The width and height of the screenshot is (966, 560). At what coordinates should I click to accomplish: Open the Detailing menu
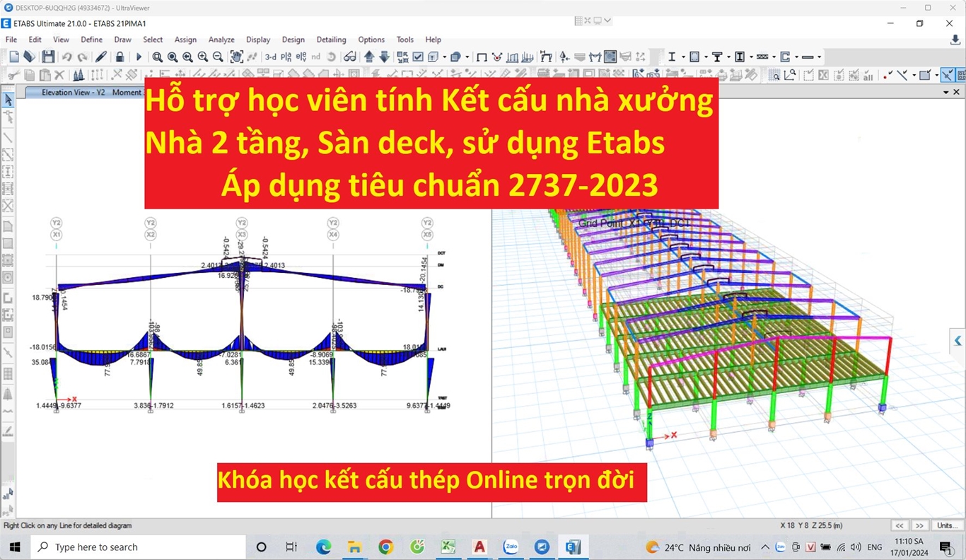point(331,40)
